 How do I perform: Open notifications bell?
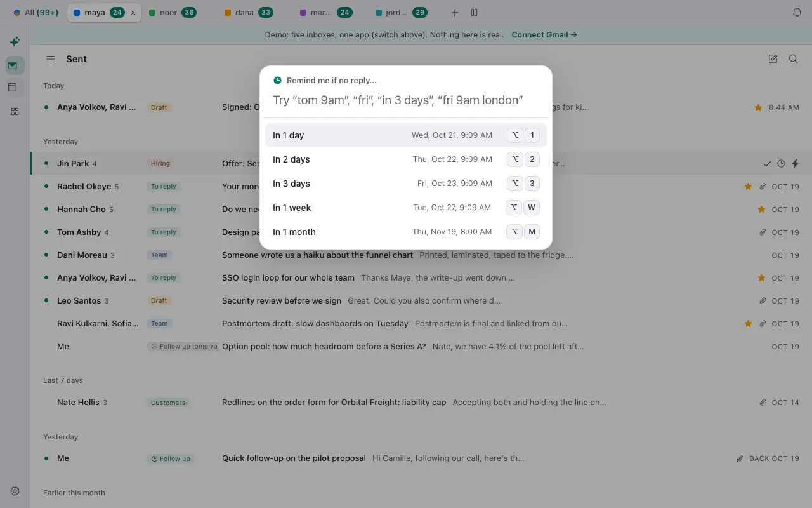coord(797,13)
